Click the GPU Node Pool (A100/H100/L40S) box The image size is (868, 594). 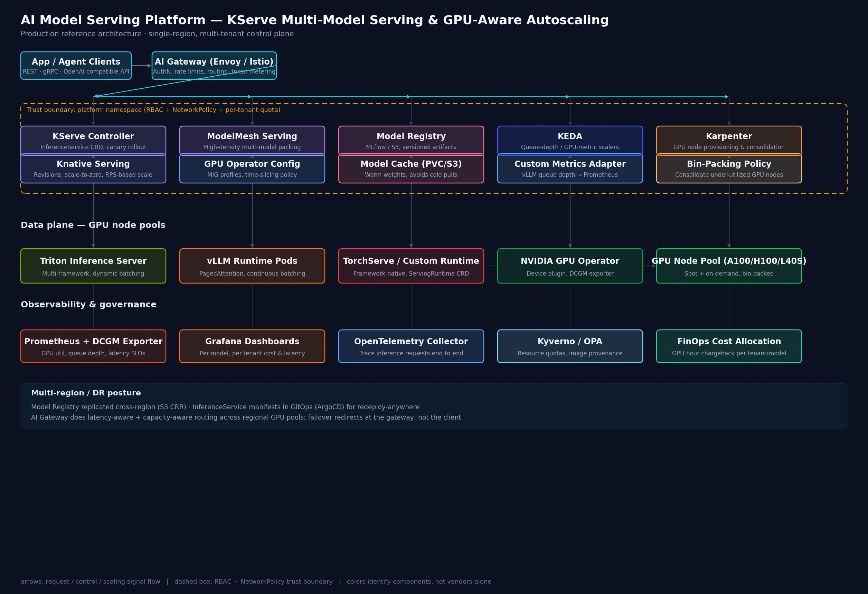[729, 266]
